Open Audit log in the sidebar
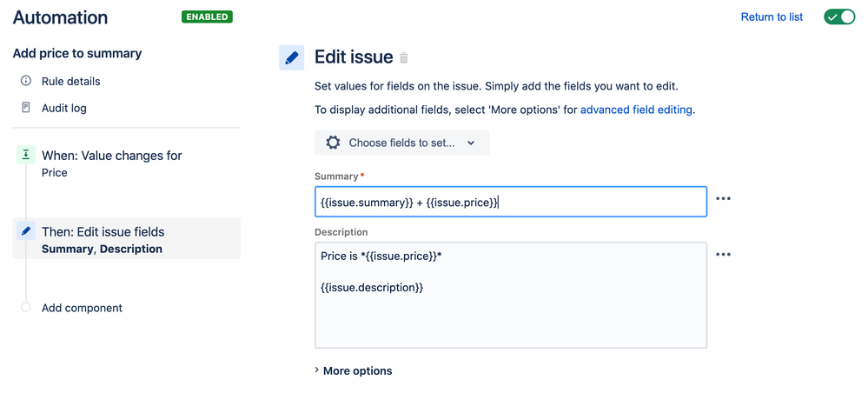 coord(64,108)
